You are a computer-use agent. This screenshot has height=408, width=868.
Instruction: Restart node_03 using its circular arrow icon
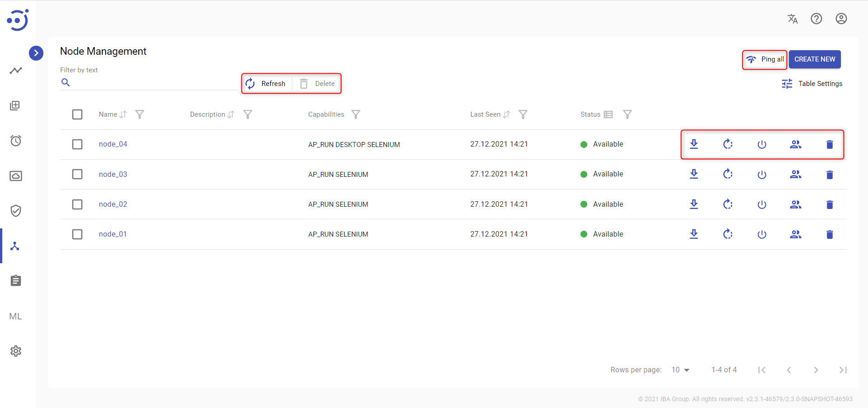(x=728, y=174)
